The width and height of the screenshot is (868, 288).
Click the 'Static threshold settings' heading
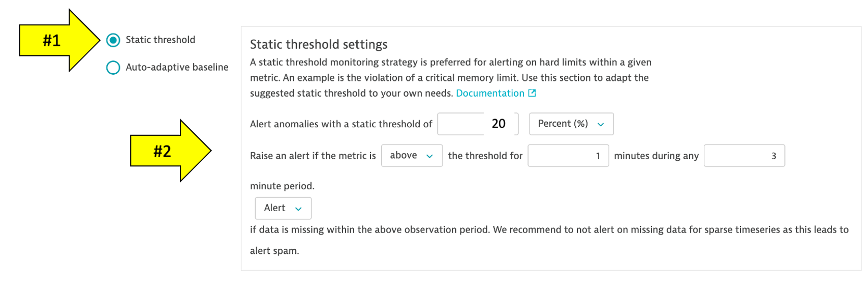click(318, 45)
